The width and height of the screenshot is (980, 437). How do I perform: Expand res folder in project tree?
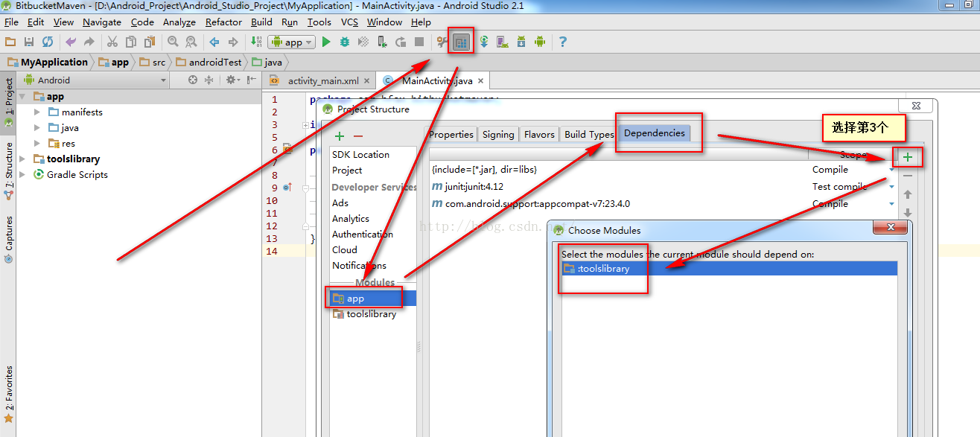coord(37,143)
